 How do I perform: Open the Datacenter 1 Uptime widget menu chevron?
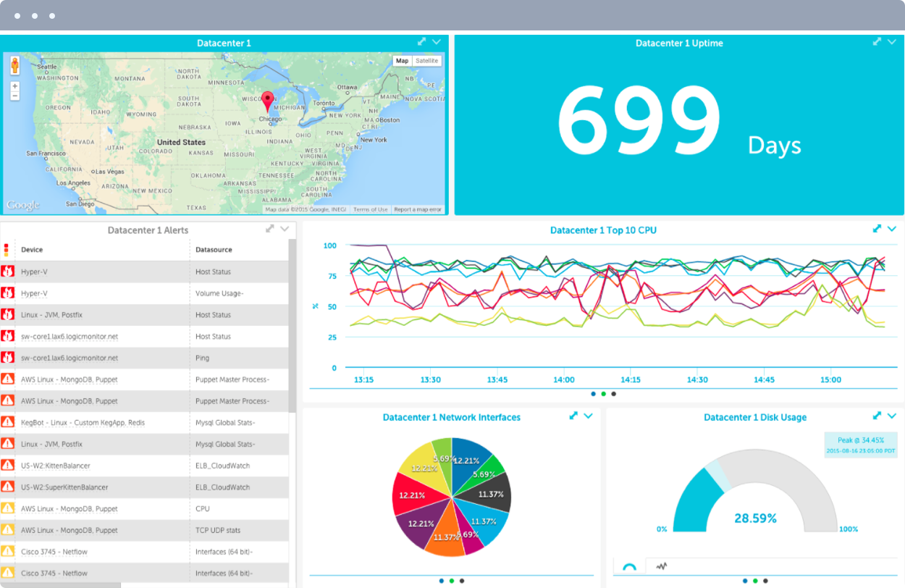point(892,42)
